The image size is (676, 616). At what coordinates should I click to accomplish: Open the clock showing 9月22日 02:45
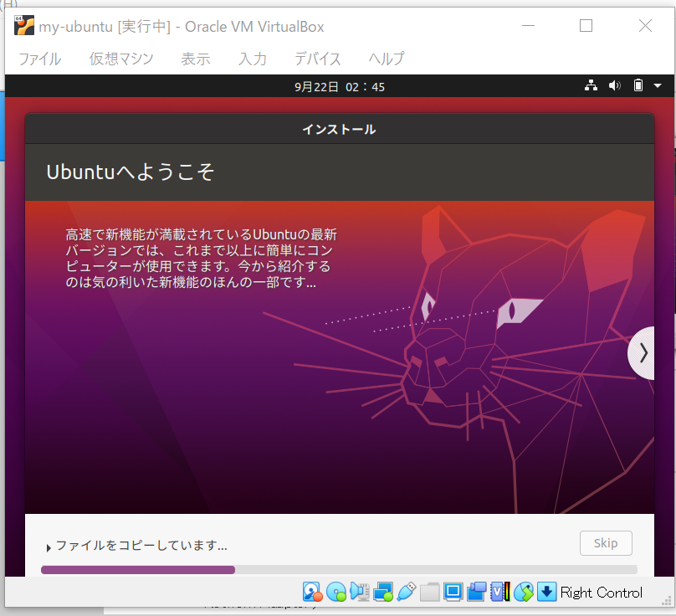click(x=340, y=87)
